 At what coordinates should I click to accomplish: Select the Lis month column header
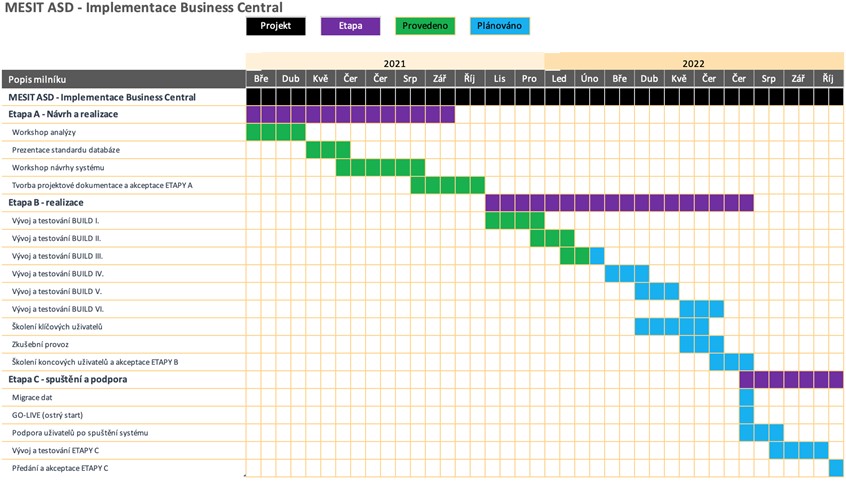(x=500, y=79)
